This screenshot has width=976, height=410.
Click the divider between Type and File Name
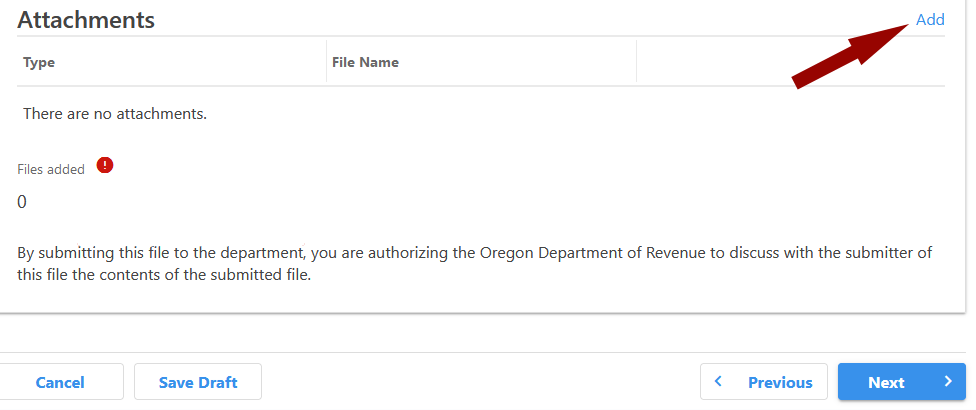click(x=326, y=62)
